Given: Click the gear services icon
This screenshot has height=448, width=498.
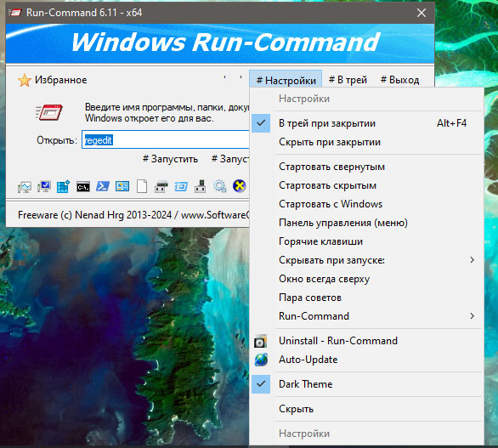Looking at the screenshot, I should (x=220, y=186).
